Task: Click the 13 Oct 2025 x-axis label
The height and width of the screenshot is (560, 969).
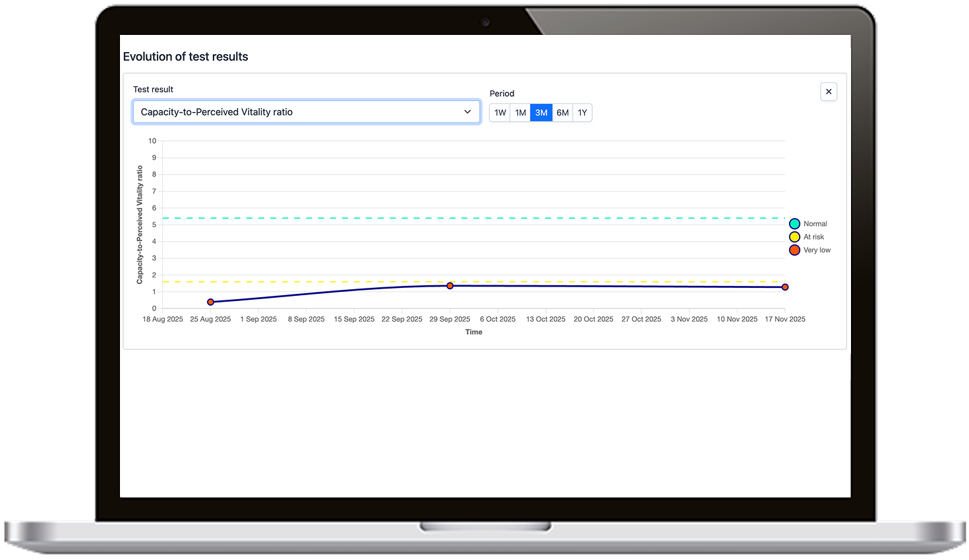Action: pyautogui.click(x=545, y=320)
